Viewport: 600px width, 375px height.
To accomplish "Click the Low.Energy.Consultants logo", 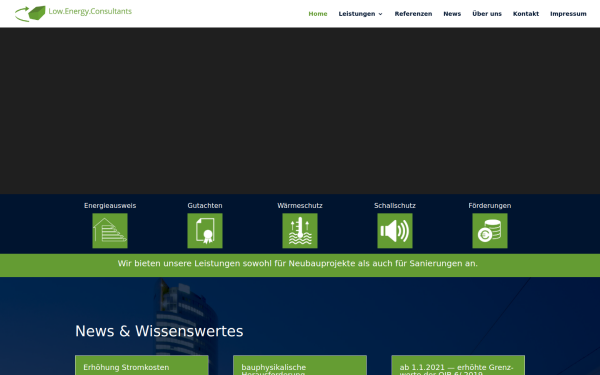I will [73, 13].
